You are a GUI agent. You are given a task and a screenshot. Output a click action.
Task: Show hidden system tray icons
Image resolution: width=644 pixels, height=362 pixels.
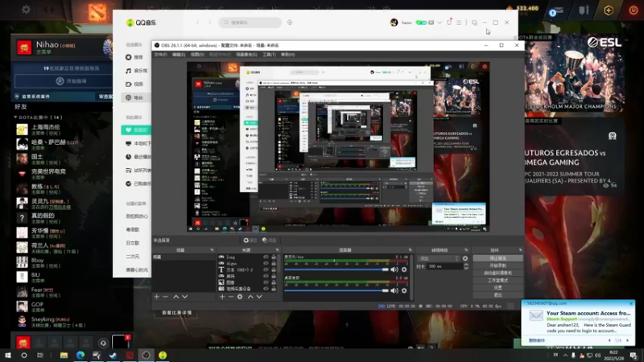pyautogui.click(x=565, y=356)
